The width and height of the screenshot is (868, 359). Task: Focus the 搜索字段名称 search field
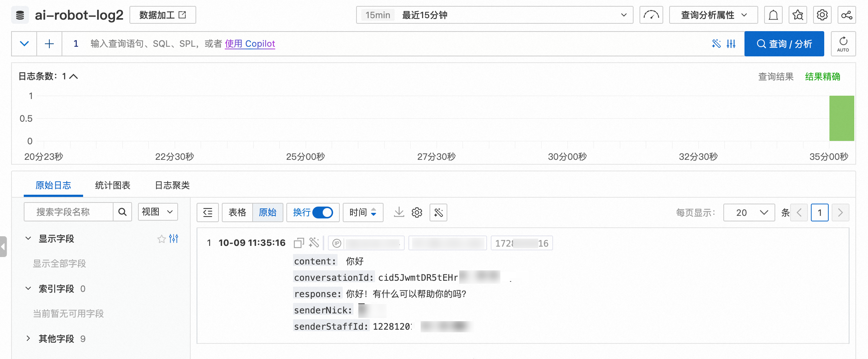pos(69,212)
